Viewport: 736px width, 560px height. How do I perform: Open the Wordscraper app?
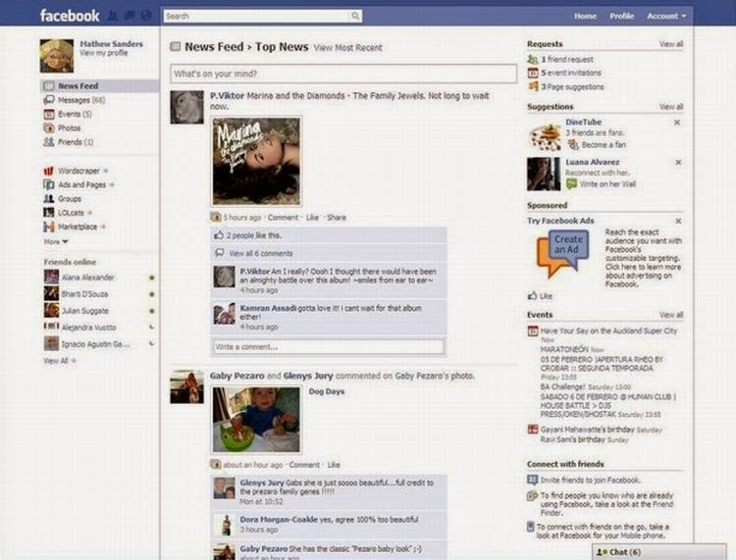pos(79,171)
